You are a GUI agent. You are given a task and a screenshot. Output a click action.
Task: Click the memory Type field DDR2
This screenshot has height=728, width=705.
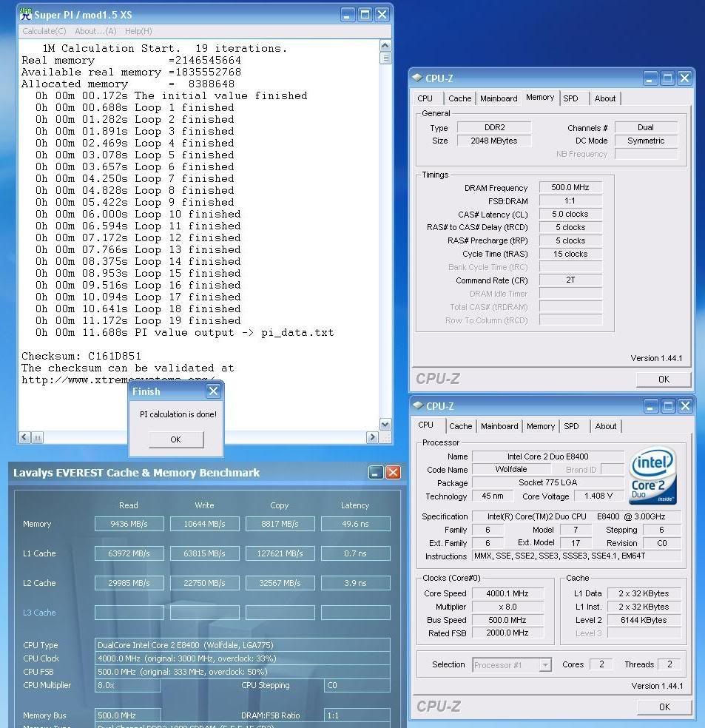click(494, 127)
